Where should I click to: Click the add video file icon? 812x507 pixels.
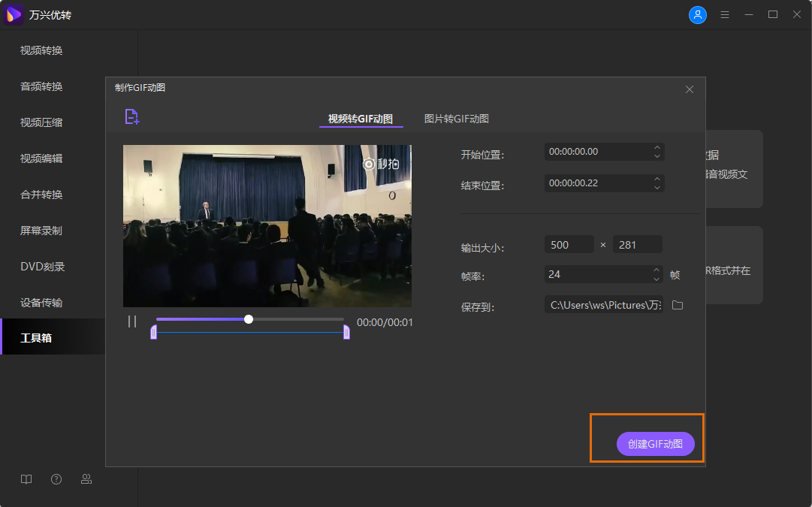pos(131,116)
